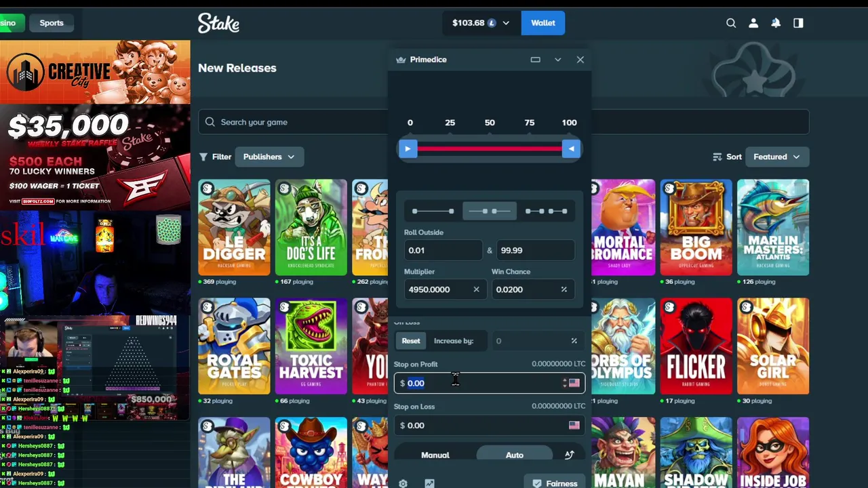Image resolution: width=868 pixels, height=488 pixels.
Task: Open the Mortal Romance game
Action: 622,228
